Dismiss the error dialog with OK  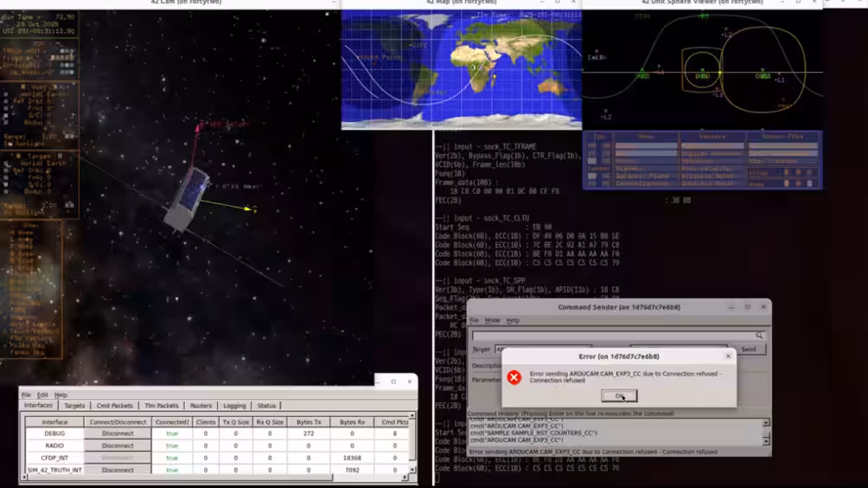pos(619,395)
